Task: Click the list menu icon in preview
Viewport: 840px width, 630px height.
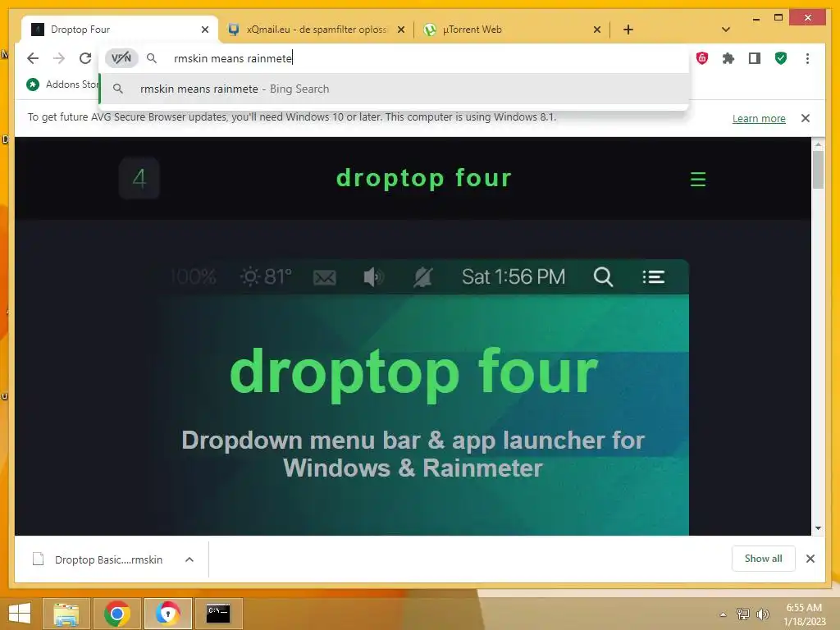Action: coord(654,277)
